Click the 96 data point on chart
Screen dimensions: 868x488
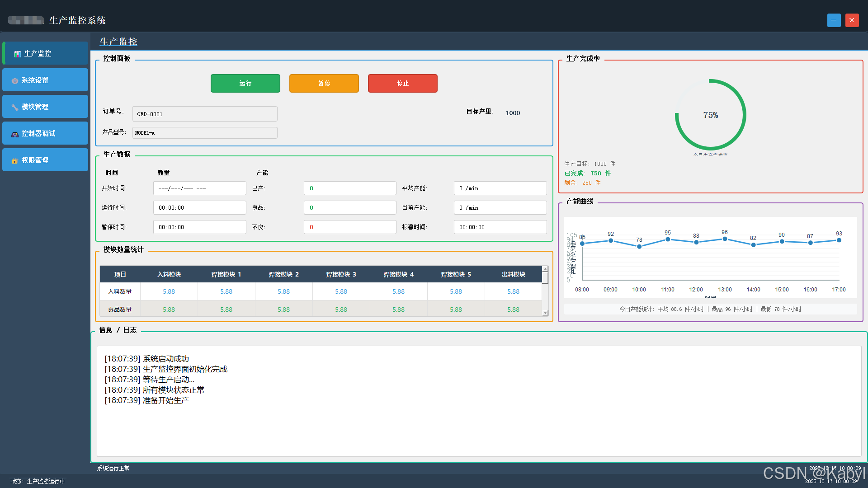click(x=725, y=239)
